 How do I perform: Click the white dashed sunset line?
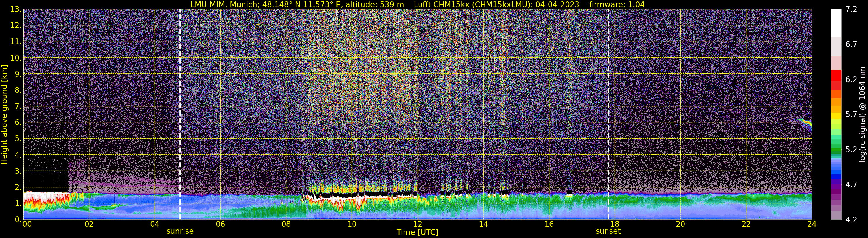[x=608, y=114]
